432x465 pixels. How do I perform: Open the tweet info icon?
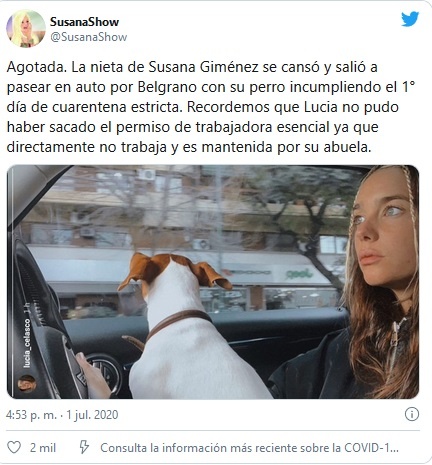coord(412,414)
